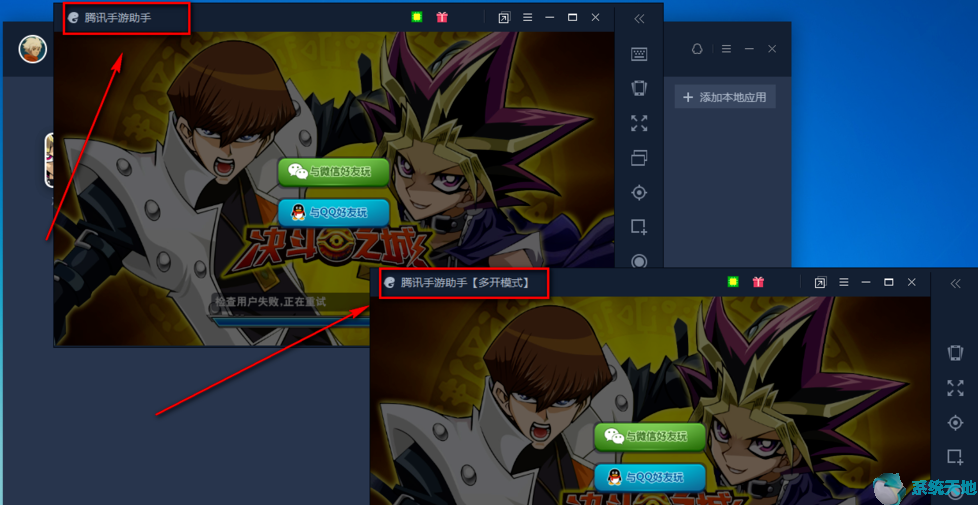Open gift icon in 多开模式 window title bar
Screen dimensions: 978x505
pos(758,282)
